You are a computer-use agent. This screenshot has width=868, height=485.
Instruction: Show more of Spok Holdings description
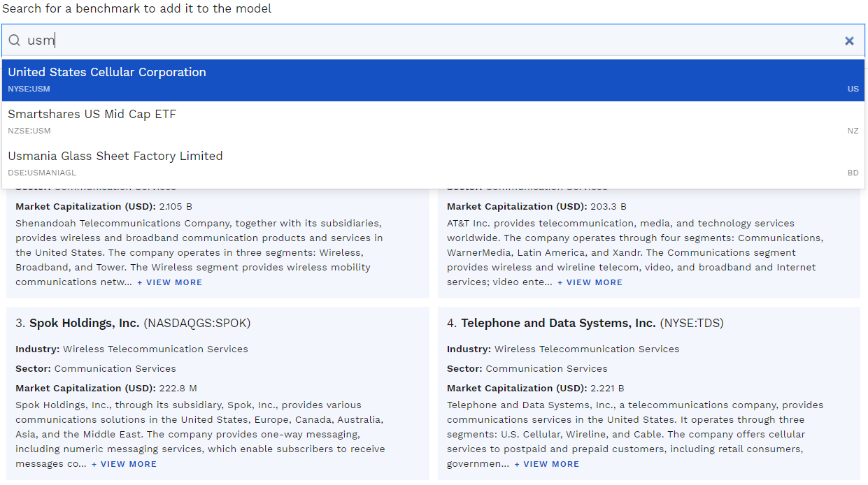(x=124, y=464)
